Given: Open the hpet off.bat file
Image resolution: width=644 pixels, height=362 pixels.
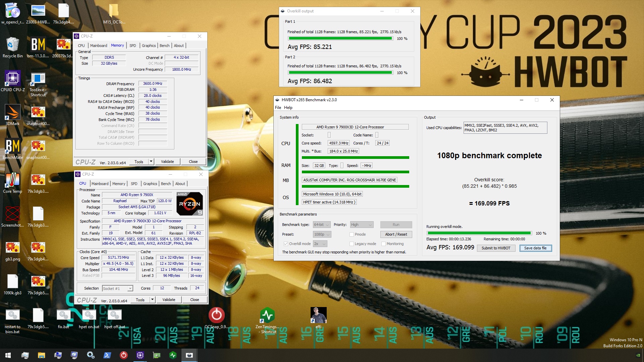Looking at the screenshot, I should (x=114, y=318).
